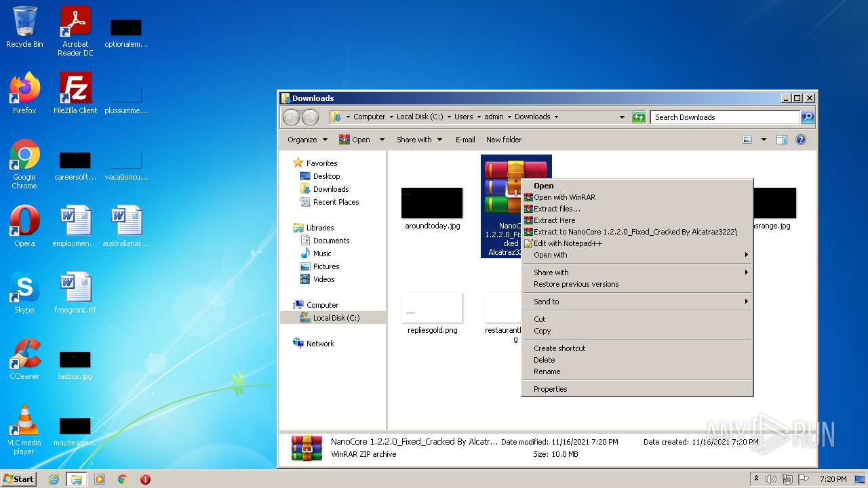Open the Recycle Bin desktop icon
This screenshot has width=868, height=488.
tap(24, 27)
